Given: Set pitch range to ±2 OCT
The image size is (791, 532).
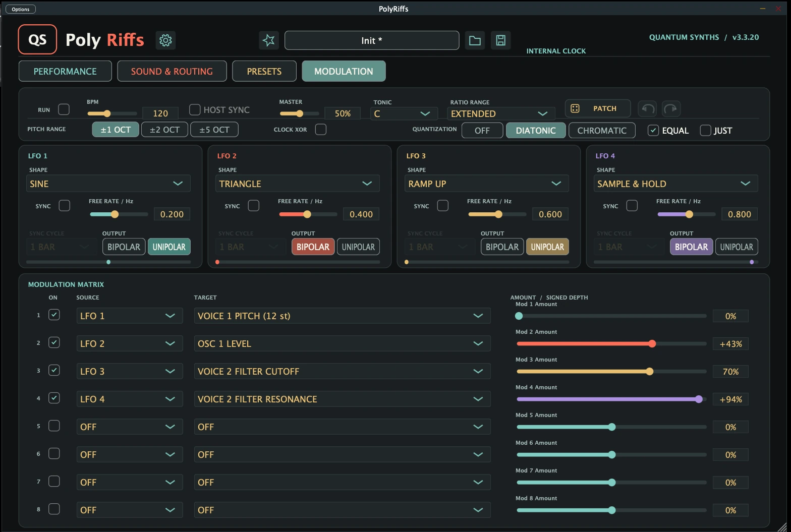Looking at the screenshot, I should point(164,130).
